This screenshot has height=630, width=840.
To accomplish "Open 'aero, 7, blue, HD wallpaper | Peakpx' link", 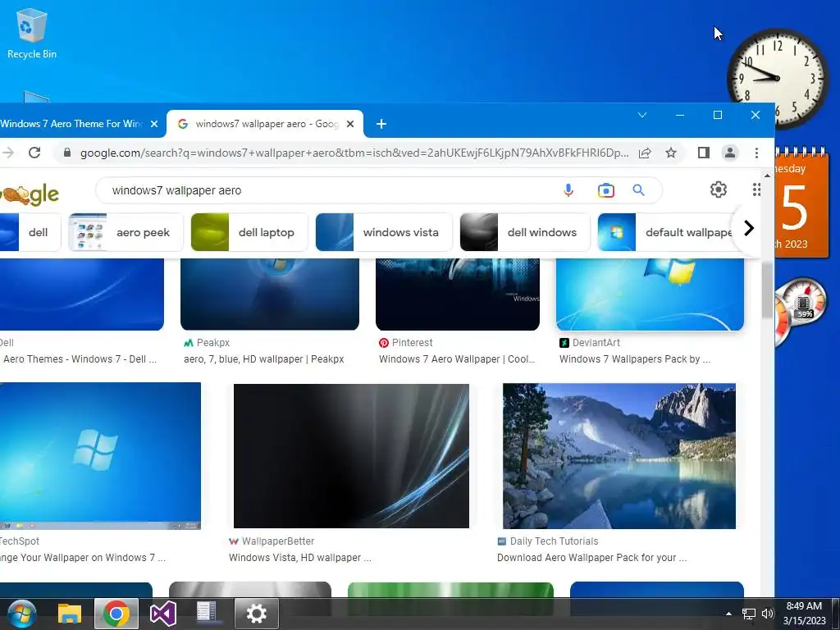I will pyautogui.click(x=263, y=359).
